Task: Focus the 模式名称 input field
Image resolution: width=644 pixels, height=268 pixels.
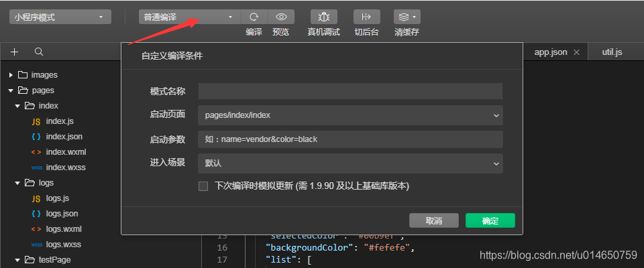Action: pos(350,91)
